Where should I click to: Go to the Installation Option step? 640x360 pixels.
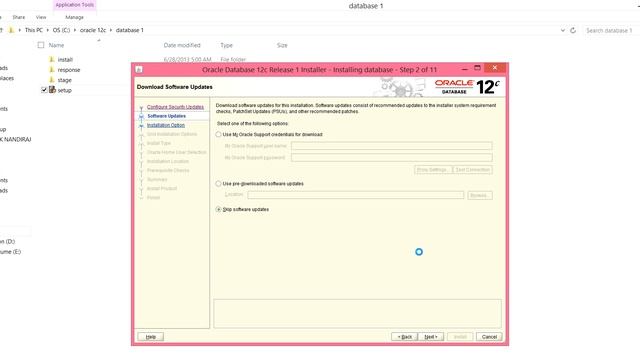[166, 125]
